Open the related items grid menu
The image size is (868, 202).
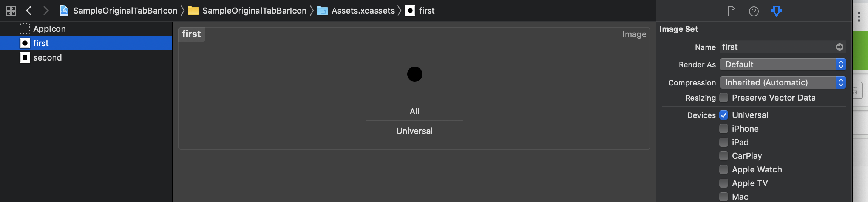tap(11, 11)
